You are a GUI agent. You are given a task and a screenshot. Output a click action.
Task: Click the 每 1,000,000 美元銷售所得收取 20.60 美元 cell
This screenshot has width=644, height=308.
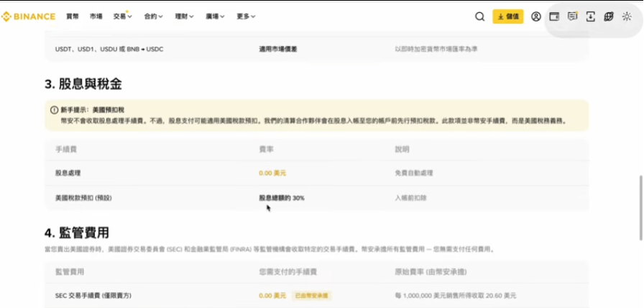pyautogui.click(x=456, y=296)
